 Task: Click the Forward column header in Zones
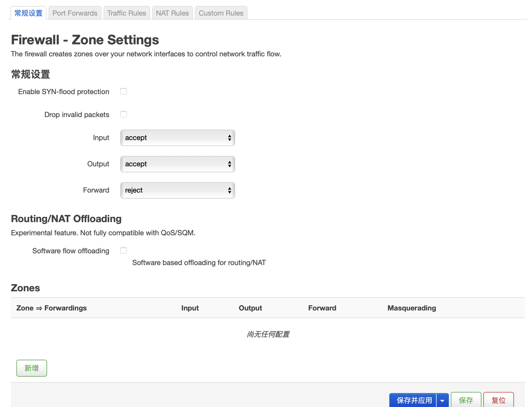(322, 308)
